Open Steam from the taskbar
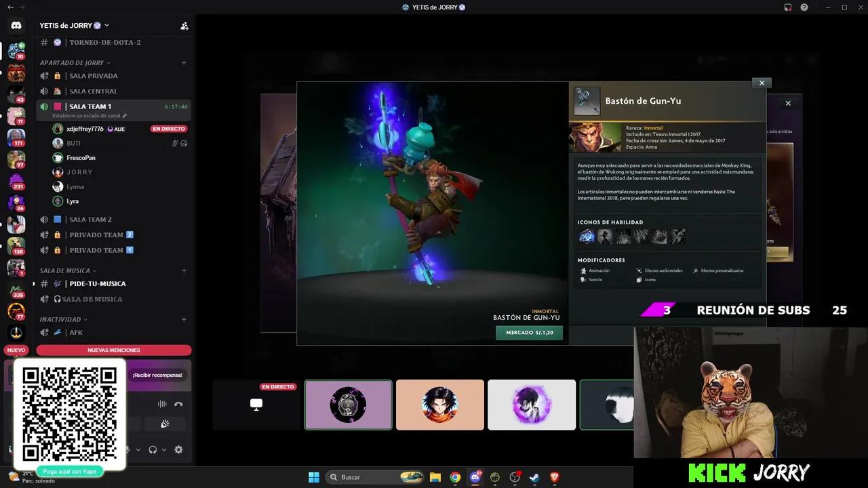The width and height of the screenshot is (868, 488). (x=534, y=477)
